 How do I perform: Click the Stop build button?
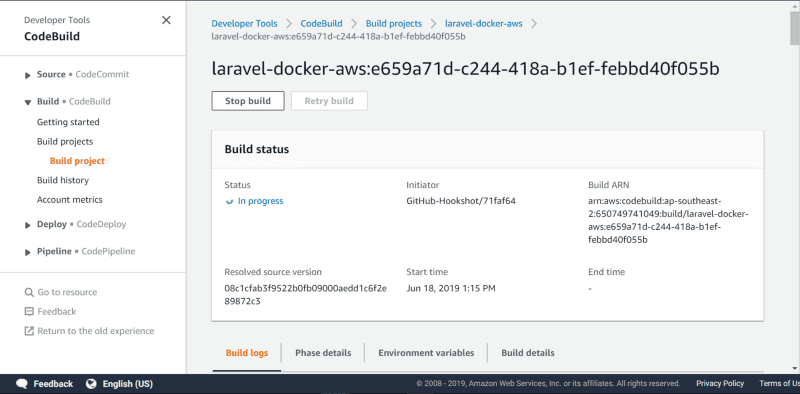click(x=248, y=101)
